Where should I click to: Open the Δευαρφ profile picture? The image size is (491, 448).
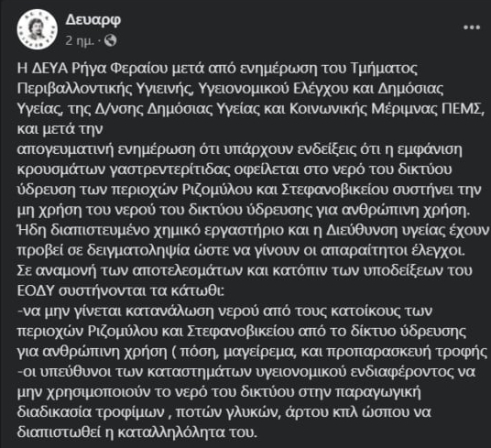pyautogui.click(x=37, y=29)
